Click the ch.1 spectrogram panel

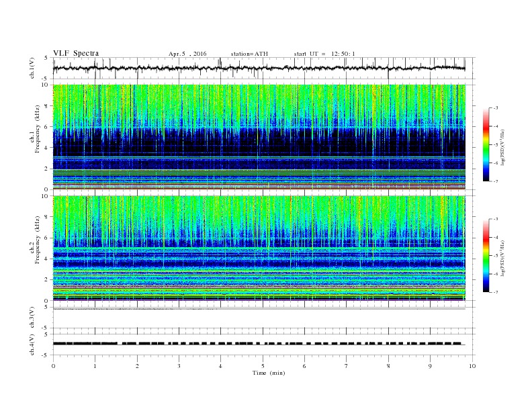coord(259,137)
